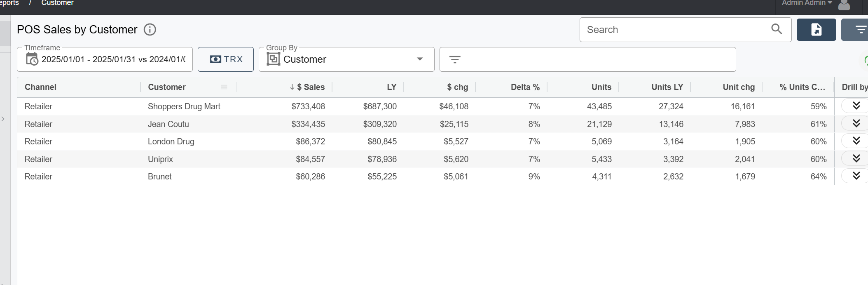The height and width of the screenshot is (285, 868).
Task: Expand the collapsed left sidebar arrow
Action: click(x=3, y=119)
